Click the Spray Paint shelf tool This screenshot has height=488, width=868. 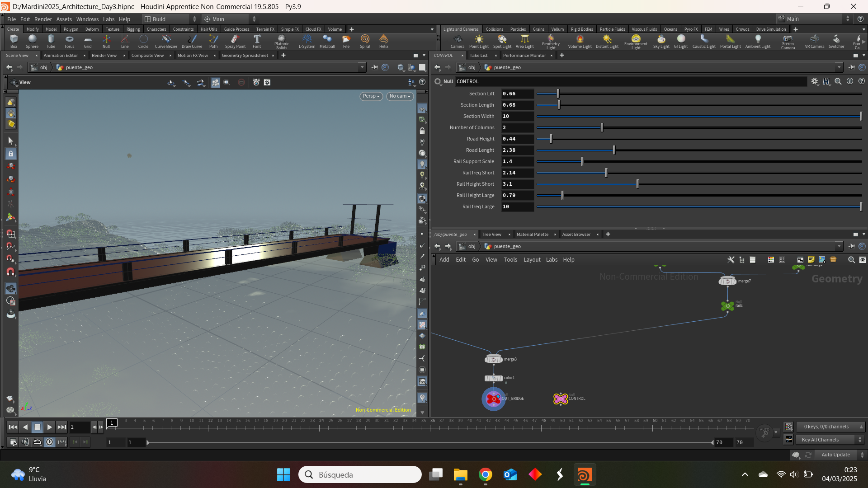[x=235, y=41]
